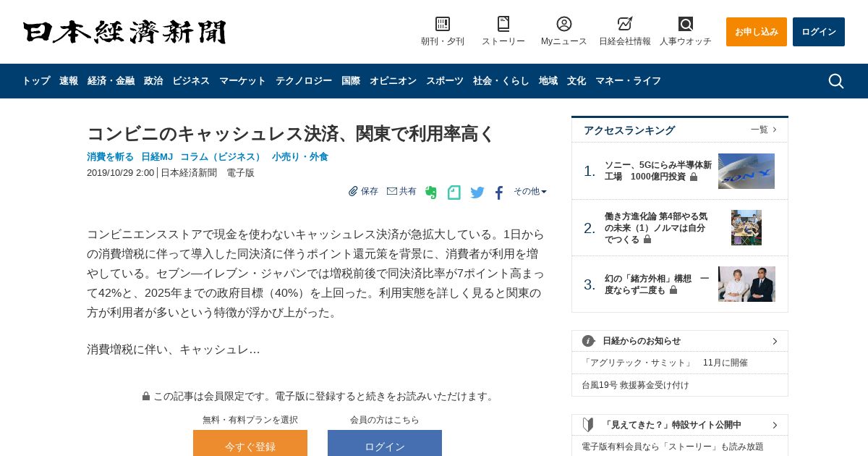The width and height of the screenshot is (868, 456).
Task: Click the ログイン button in the header
Action: pyautogui.click(x=819, y=32)
